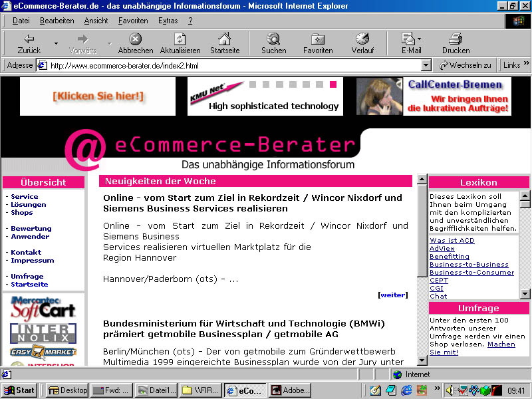Launch Internet Explorer from quick launch

(406, 390)
